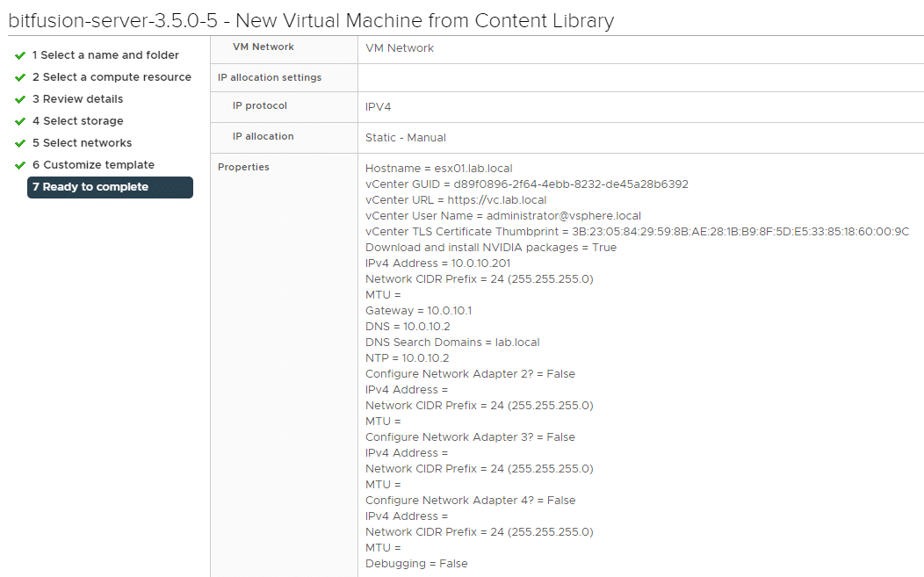Select the vCenter User Name property line
The image size is (924, 577).
click(503, 216)
